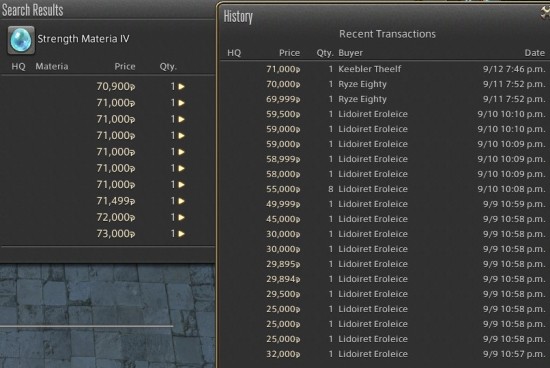Sort search results by Price header
Viewport: 550px width, 368px height.
[125, 66]
